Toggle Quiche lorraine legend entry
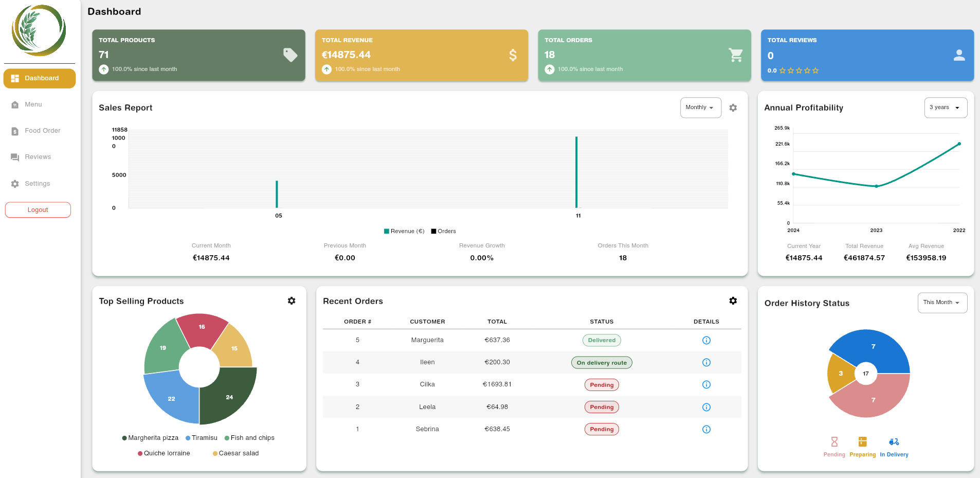This screenshot has width=980, height=478. click(164, 453)
